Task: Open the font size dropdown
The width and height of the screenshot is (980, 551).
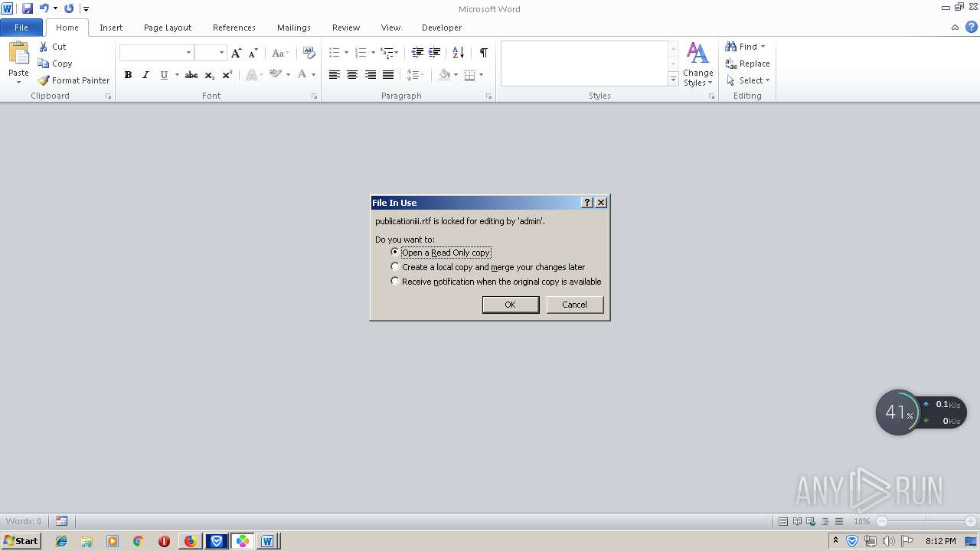Action: [222, 53]
